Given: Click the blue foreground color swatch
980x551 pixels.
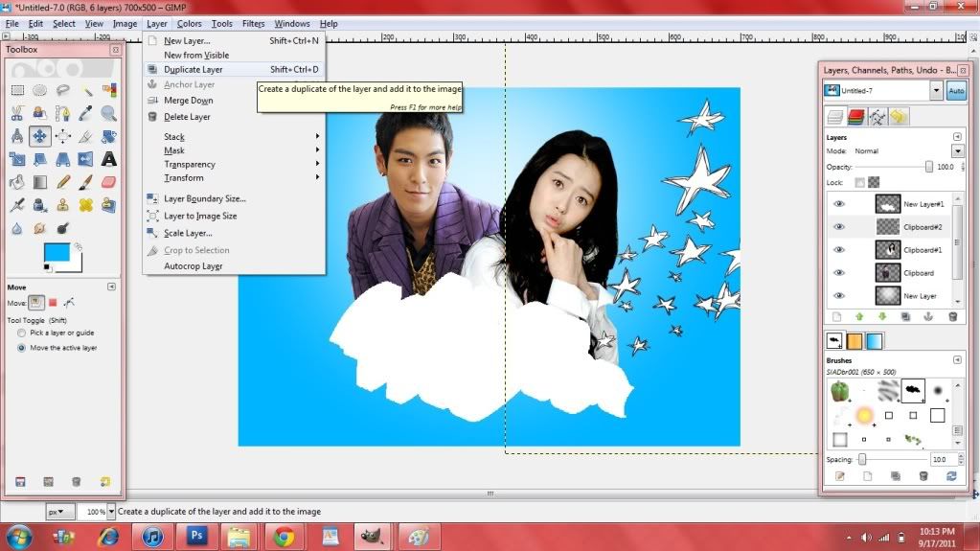Looking at the screenshot, I should point(57,252).
